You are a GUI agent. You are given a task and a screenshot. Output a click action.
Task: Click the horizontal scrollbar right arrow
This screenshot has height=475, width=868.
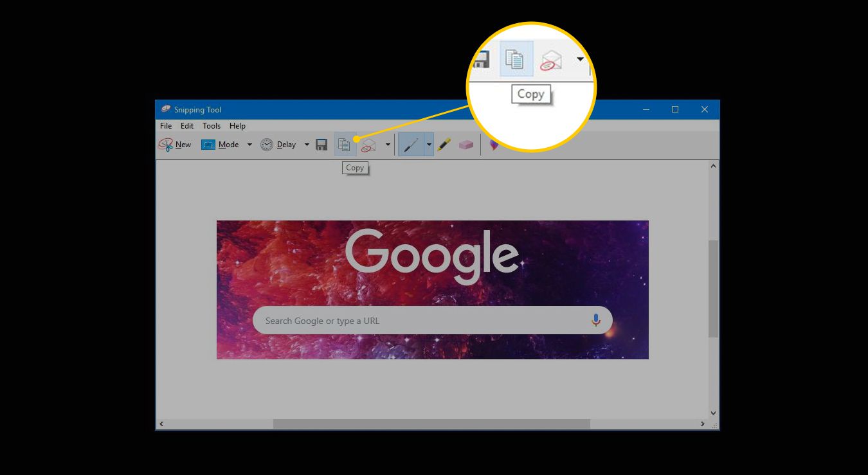[703, 424]
